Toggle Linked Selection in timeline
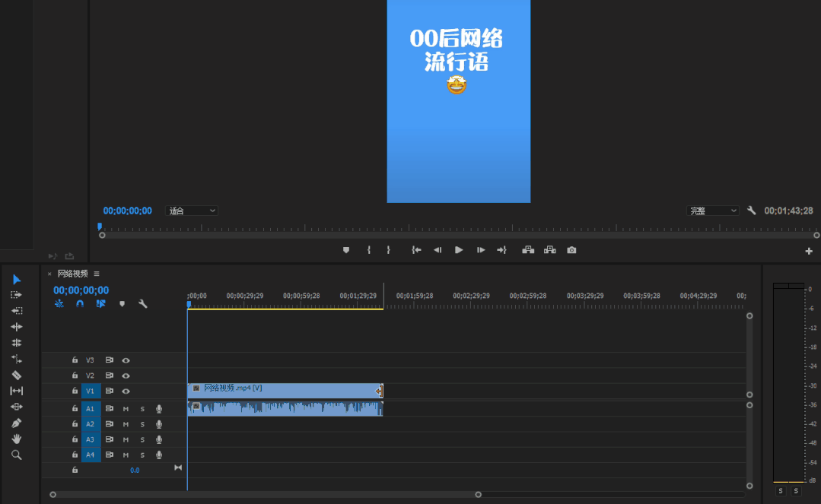Image resolution: width=821 pixels, height=504 pixels. [x=100, y=303]
